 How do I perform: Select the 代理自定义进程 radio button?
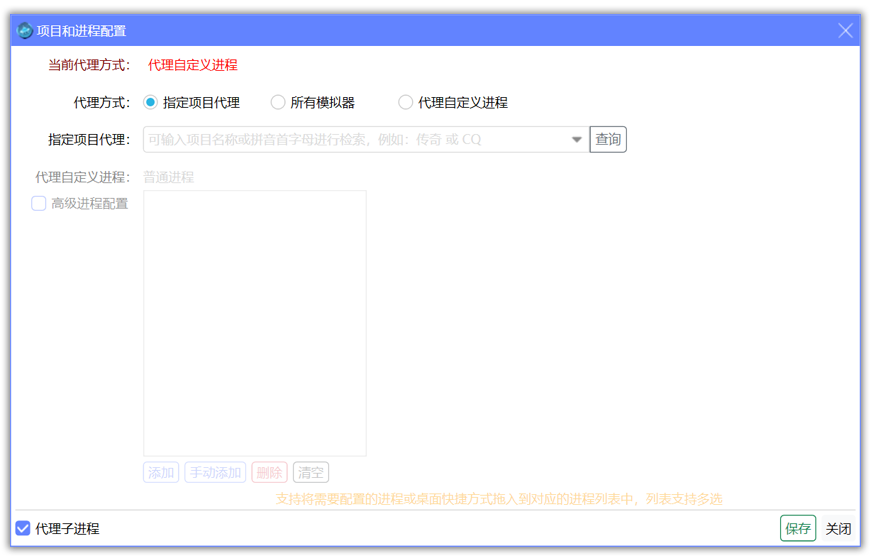click(405, 102)
